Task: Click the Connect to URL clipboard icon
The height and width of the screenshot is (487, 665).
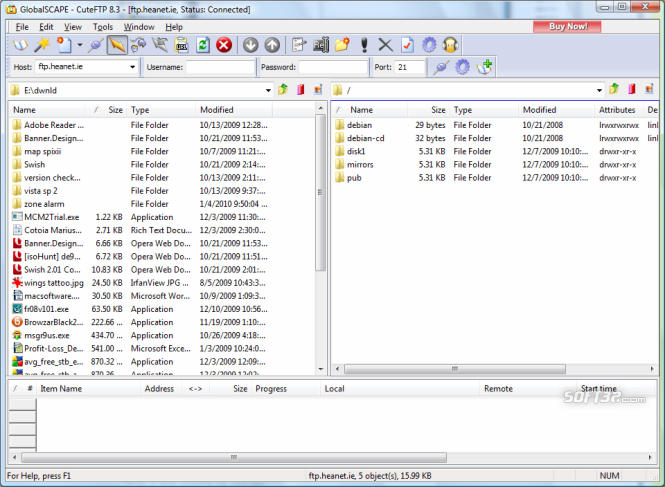Action: [182, 45]
